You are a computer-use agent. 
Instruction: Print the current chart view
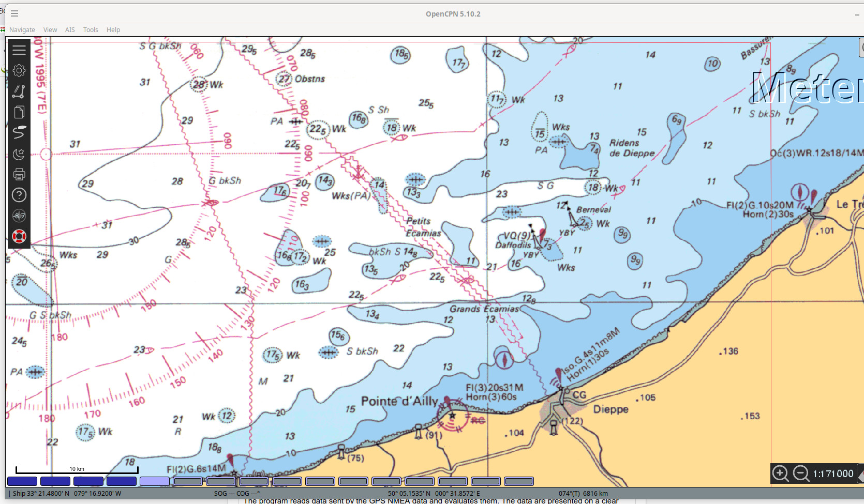[x=19, y=175]
